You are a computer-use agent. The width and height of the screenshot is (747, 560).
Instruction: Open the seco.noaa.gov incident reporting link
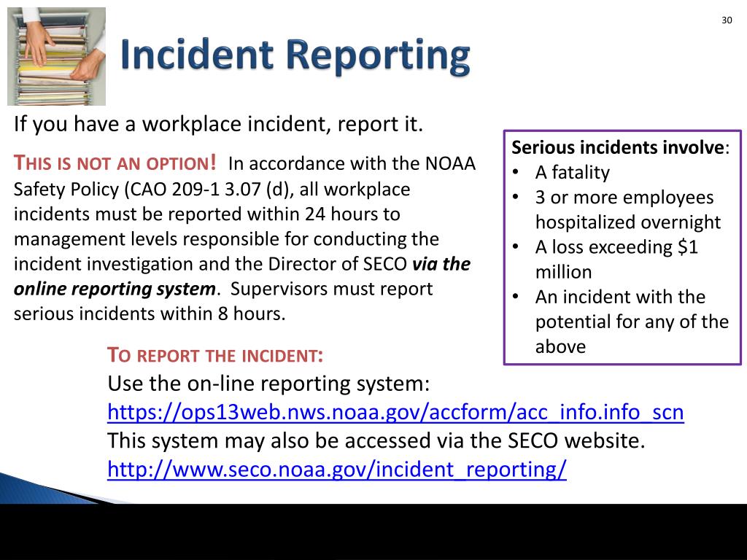[337, 470]
